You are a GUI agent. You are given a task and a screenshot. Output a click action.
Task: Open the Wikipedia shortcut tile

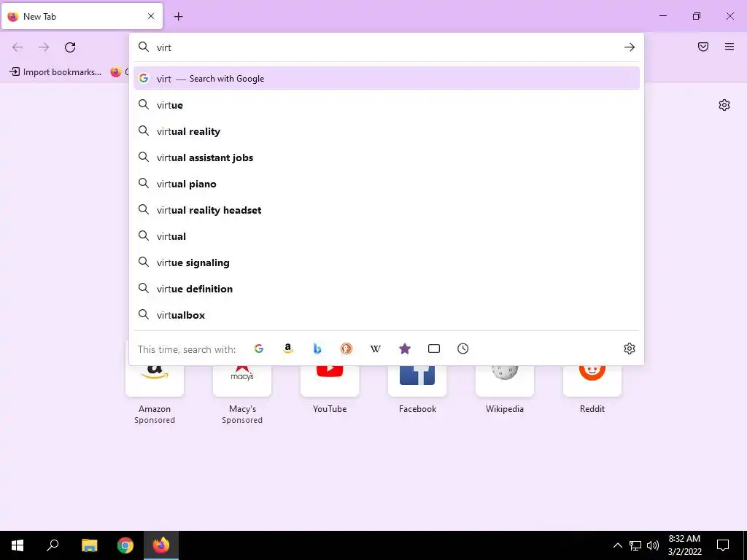(x=505, y=384)
